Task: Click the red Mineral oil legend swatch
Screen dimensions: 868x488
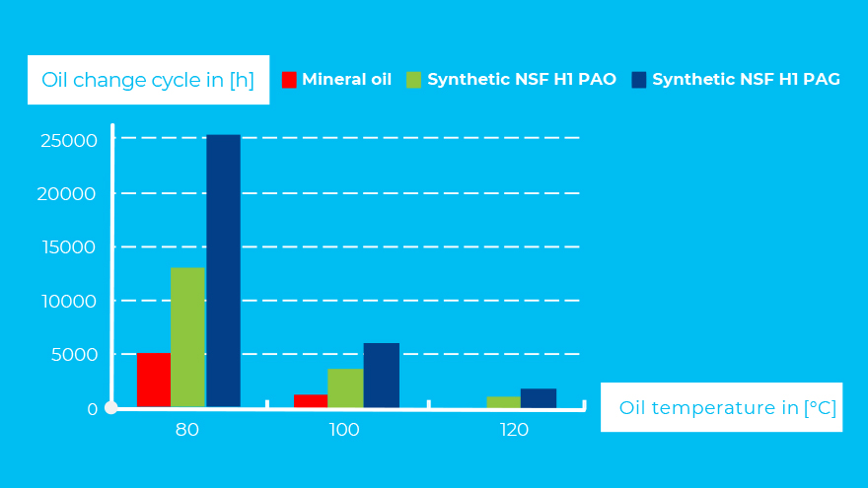Action: (x=289, y=80)
